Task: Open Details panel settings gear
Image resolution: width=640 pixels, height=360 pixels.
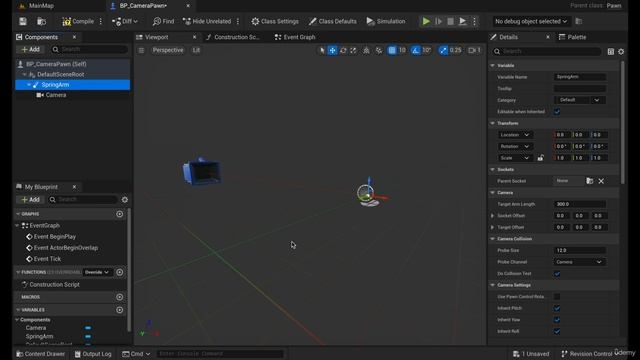Action: click(x=621, y=51)
